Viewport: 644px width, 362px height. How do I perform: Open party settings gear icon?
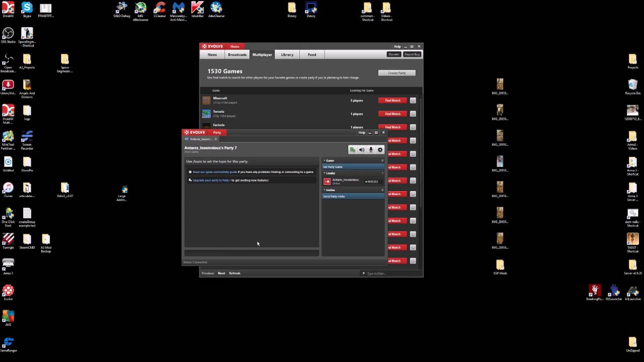(x=380, y=150)
